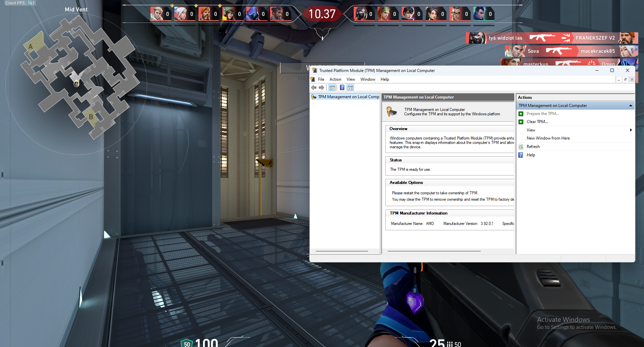Click the Actions pane header

575,98
